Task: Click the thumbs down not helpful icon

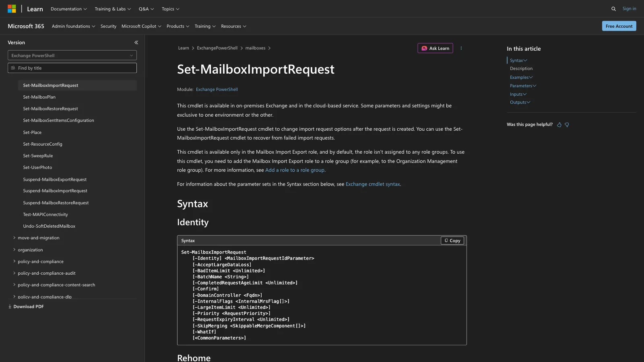Action: pos(567,125)
